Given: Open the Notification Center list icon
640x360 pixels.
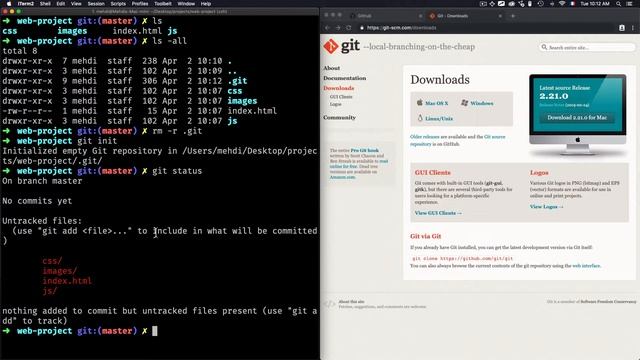Looking at the screenshot, I should [x=629, y=4].
